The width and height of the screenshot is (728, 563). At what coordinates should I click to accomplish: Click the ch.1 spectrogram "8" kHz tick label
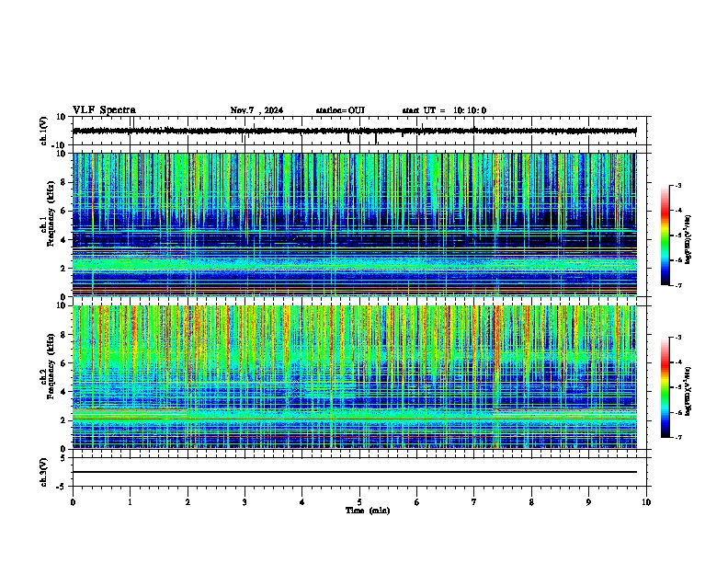coord(63,182)
